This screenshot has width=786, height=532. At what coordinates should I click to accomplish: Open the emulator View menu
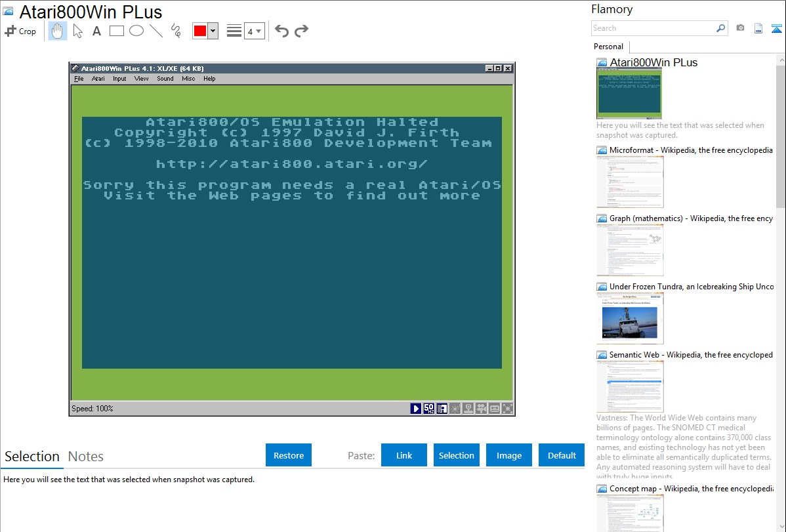(x=141, y=79)
